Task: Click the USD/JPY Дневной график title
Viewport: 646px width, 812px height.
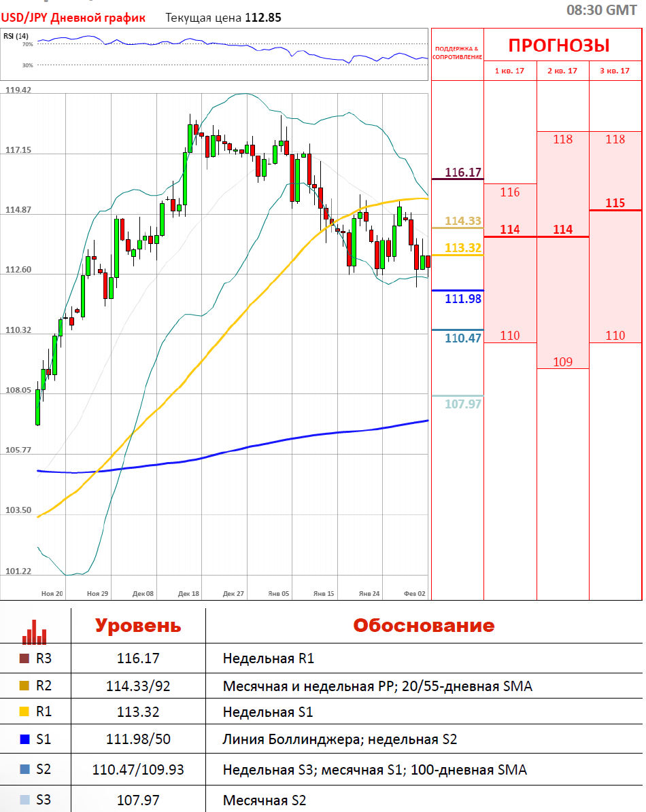Action: [73, 18]
